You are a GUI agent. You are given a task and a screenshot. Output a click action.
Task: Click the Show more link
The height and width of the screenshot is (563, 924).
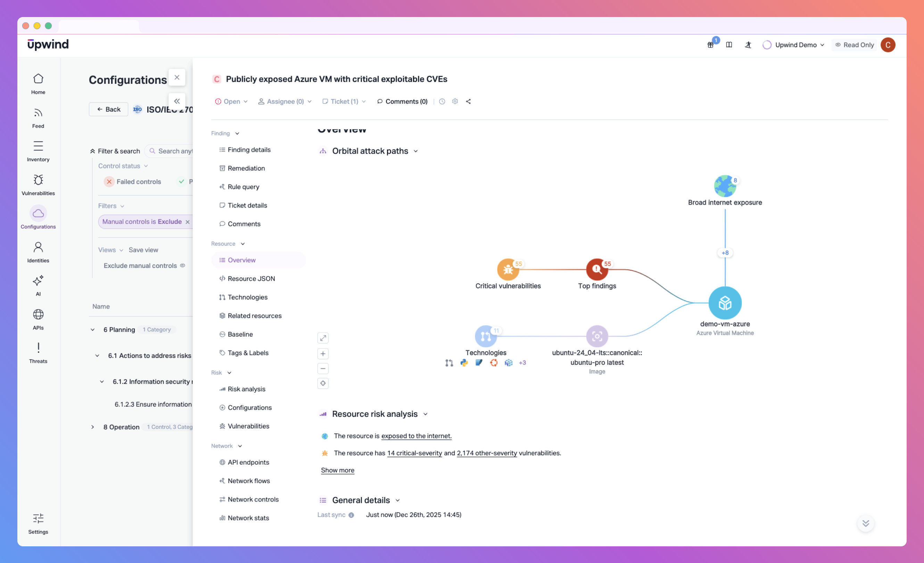(337, 470)
